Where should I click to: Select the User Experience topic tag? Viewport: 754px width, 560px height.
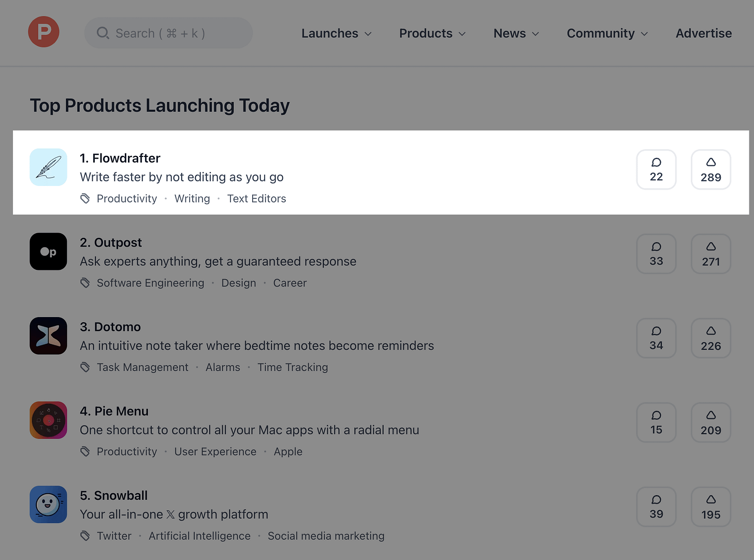click(215, 452)
